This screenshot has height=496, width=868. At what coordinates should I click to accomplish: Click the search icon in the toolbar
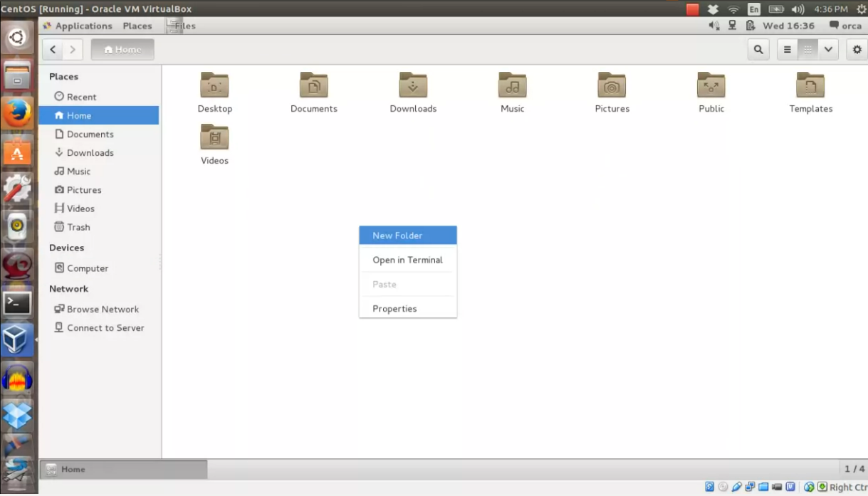coord(759,49)
